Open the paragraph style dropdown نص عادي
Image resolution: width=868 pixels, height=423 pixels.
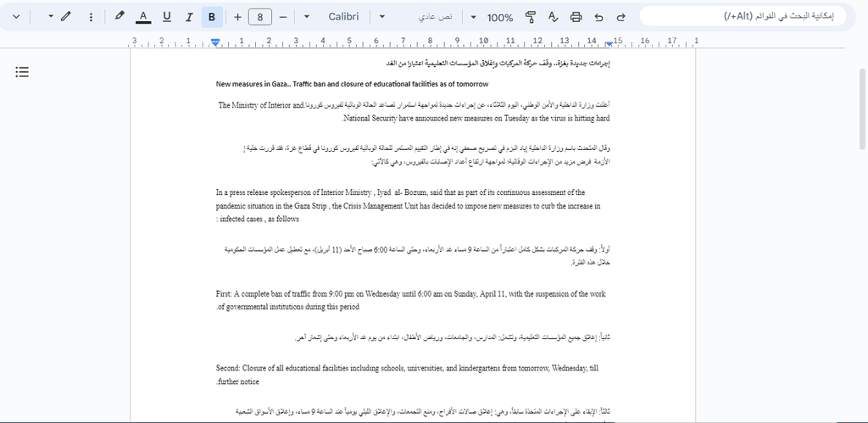point(435,17)
